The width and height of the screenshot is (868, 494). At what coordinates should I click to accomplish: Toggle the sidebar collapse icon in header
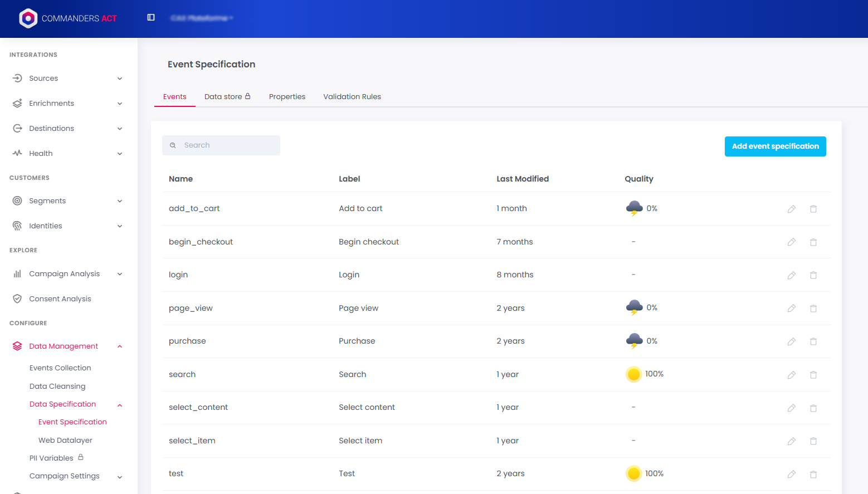(x=151, y=18)
